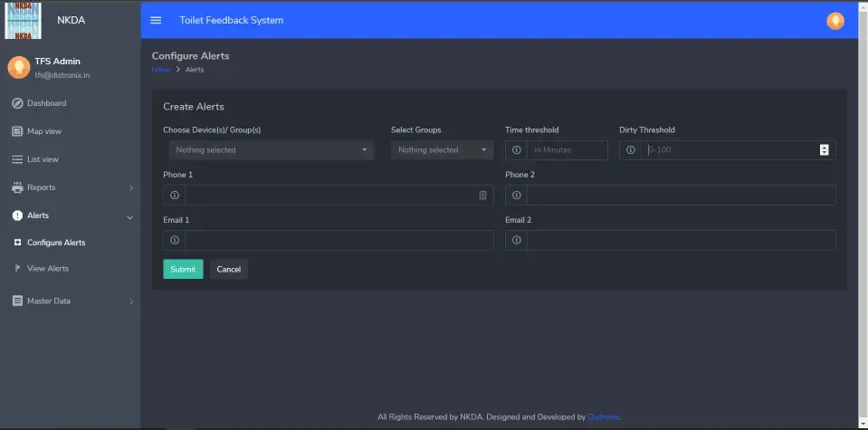Click the Dirty Threshold number stepper arrows
Viewport: 868px width, 430px height.
coord(824,150)
